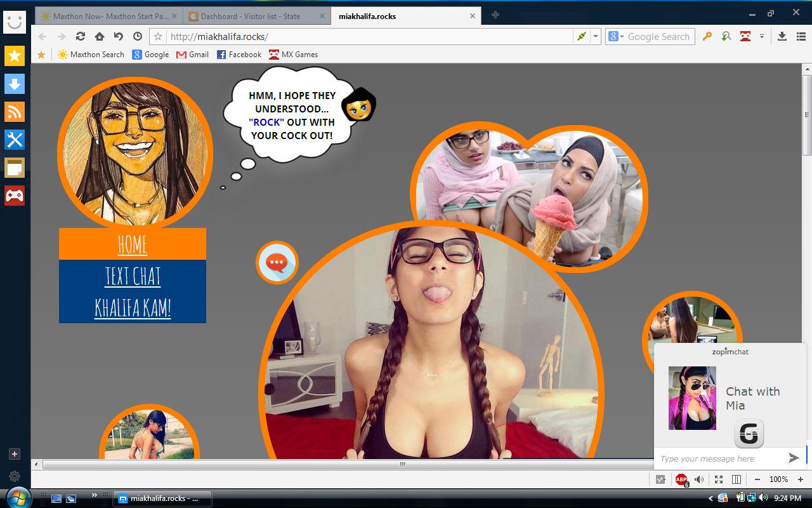Open Maxthon tools via wrench icon
This screenshot has width=812, height=508.
coord(14,140)
